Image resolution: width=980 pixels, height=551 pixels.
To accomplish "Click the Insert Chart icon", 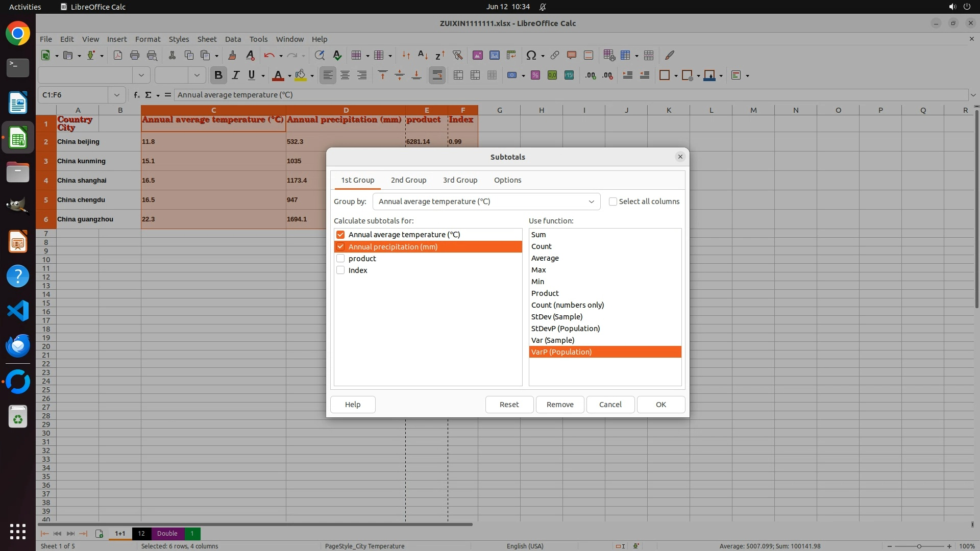I will [494, 55].
